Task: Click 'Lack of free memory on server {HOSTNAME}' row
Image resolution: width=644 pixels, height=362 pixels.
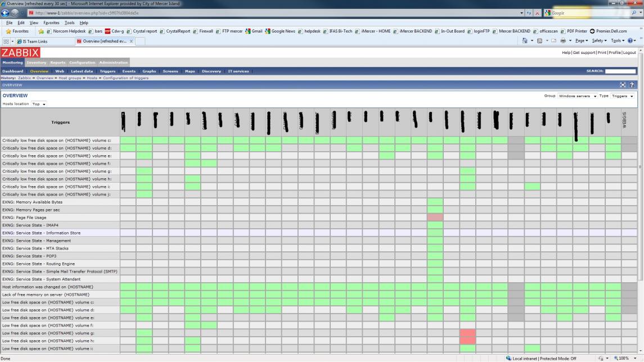Action: 318,295
